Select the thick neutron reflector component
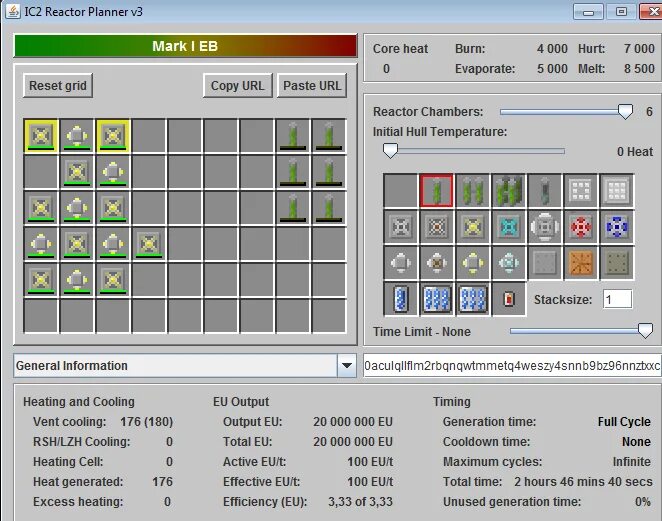Image resolution: width=662 pixels, height=521 pixels. pos(617,190)
